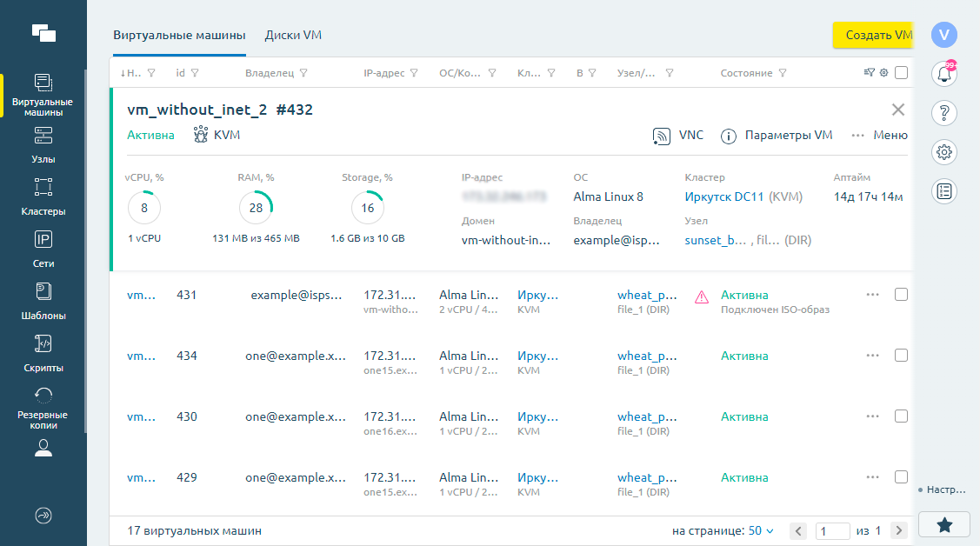980x546 pixels.
Task: Go to the Сети (IP) section
Action: coord(43,249)
